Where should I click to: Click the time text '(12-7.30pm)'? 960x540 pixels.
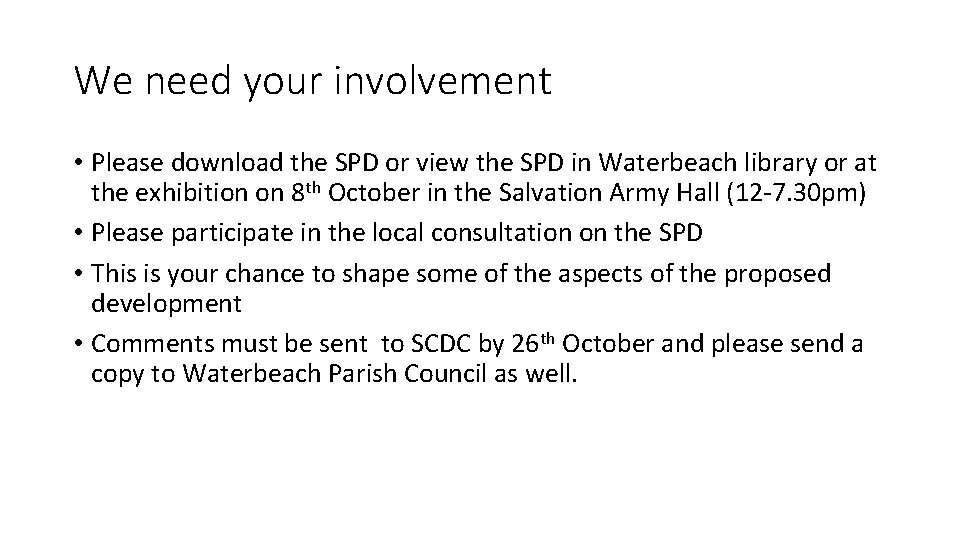click(x=796, y=193)
